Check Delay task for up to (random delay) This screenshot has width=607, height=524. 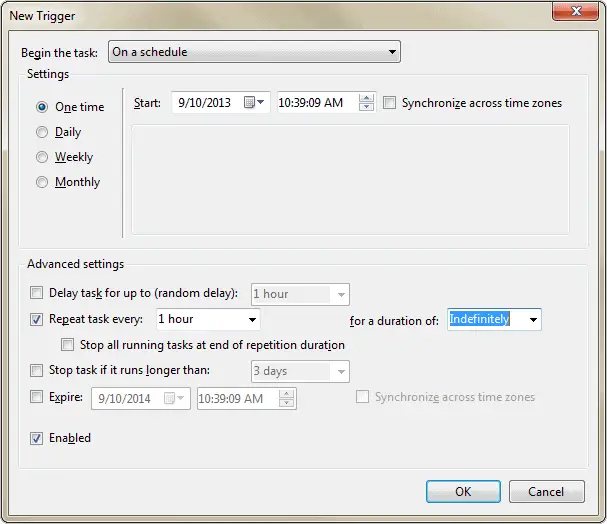tap(36, 293)
